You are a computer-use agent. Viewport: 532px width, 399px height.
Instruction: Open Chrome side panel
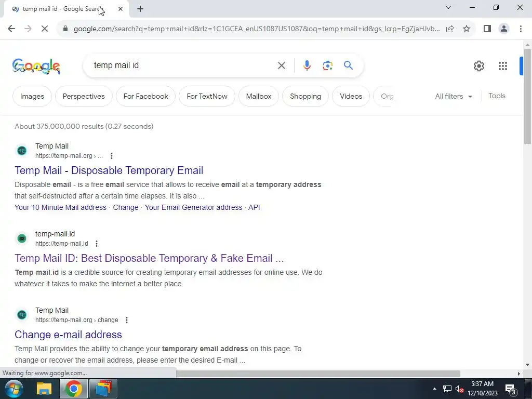point(487,29)
